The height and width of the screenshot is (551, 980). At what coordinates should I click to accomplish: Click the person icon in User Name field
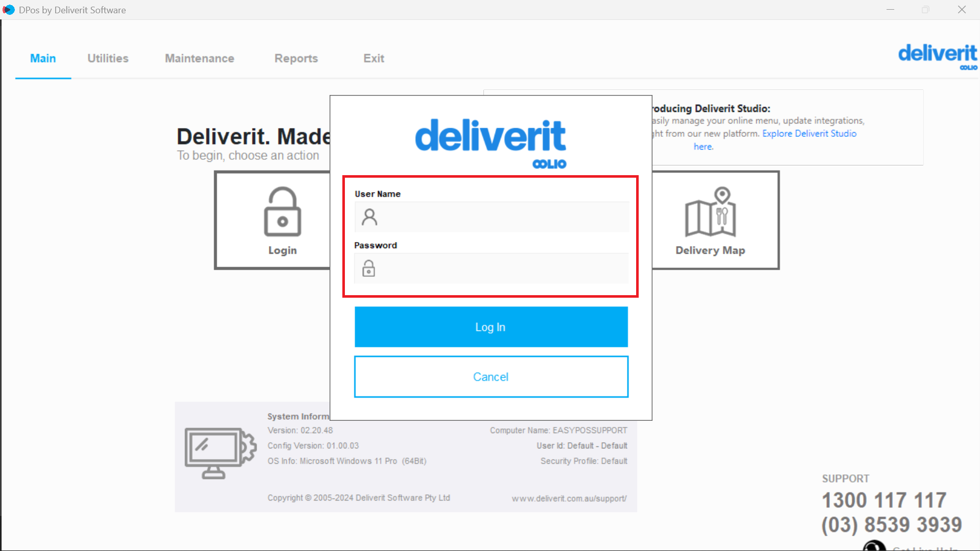369,217
